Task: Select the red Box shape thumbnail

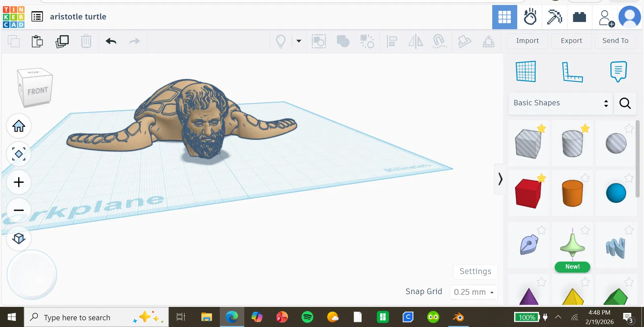Action: (528, 193)
